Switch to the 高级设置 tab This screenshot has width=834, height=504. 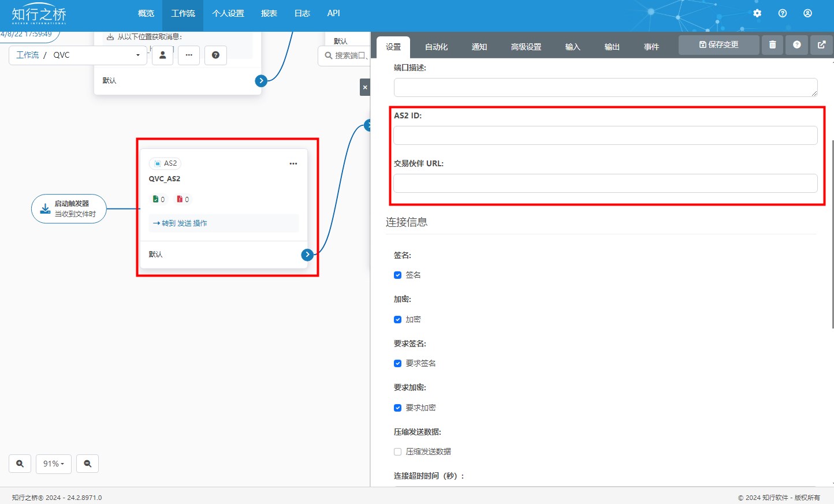pos(526,47)
